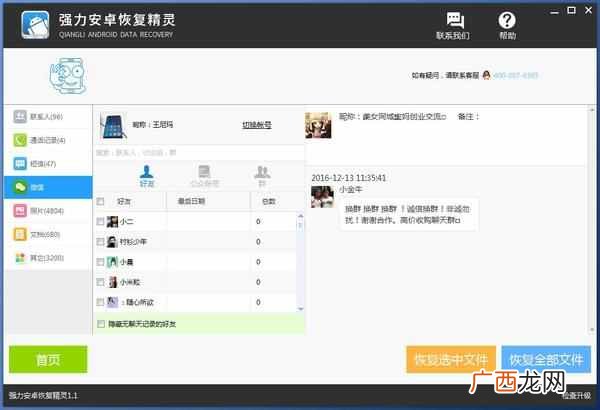Click the 2016-12-13 11:35:41 timestamp
The width and height of the screenshot is (600, 410).
click(x=349, y=178)
